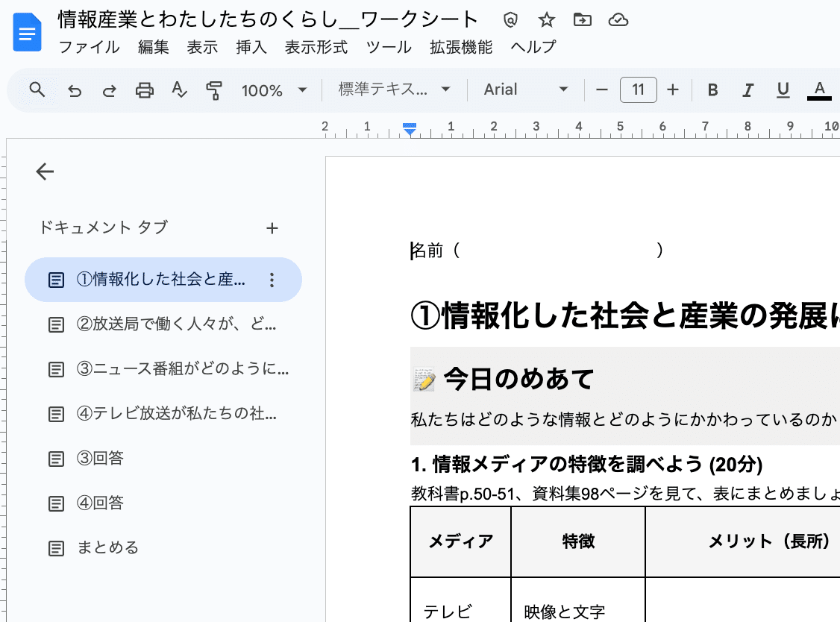Toggle italic formatting
840x622 pixels.
click(x=747, y=90)
